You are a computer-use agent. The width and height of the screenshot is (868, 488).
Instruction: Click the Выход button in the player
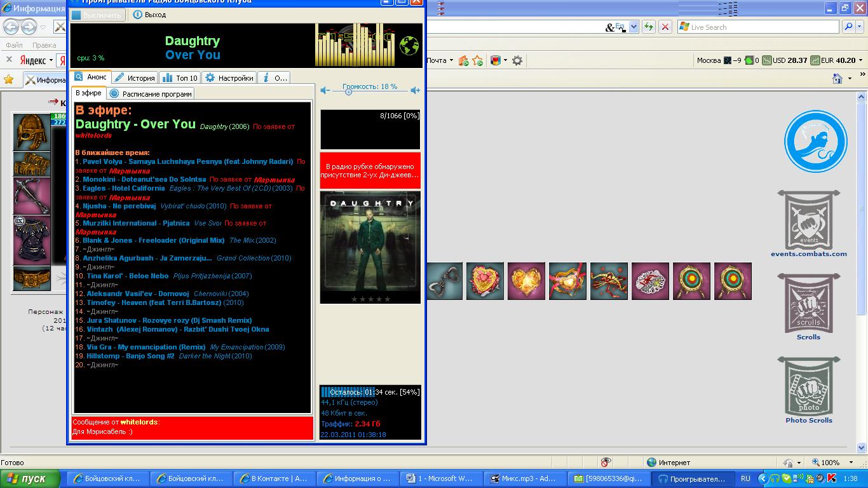150,15
